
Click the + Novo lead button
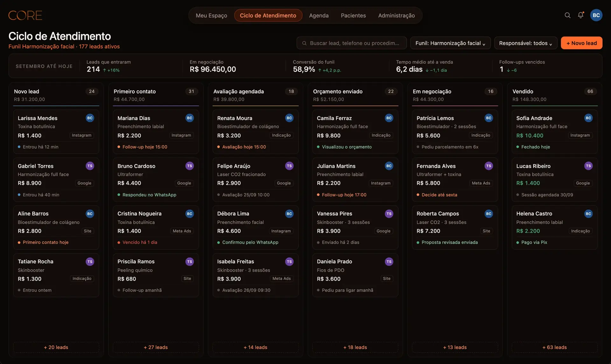581,43
